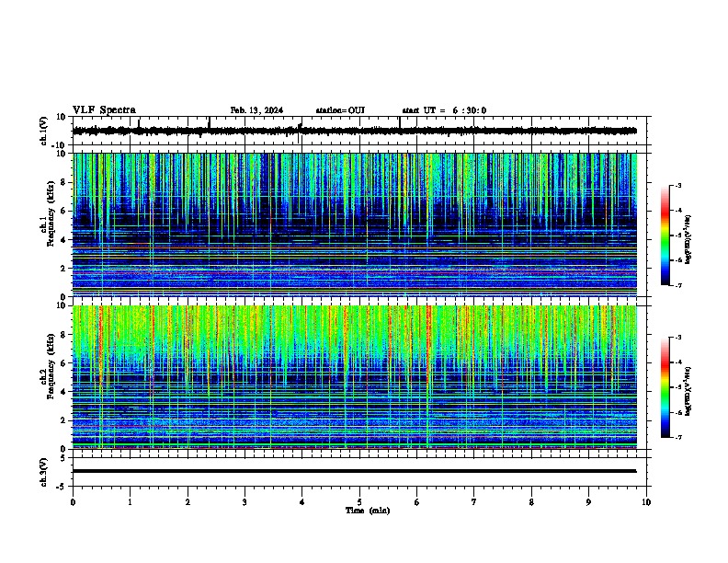This screenshot has height=563, width=728.
Task: Click the "8" tick on the Time axis
Action: (531, 502)
